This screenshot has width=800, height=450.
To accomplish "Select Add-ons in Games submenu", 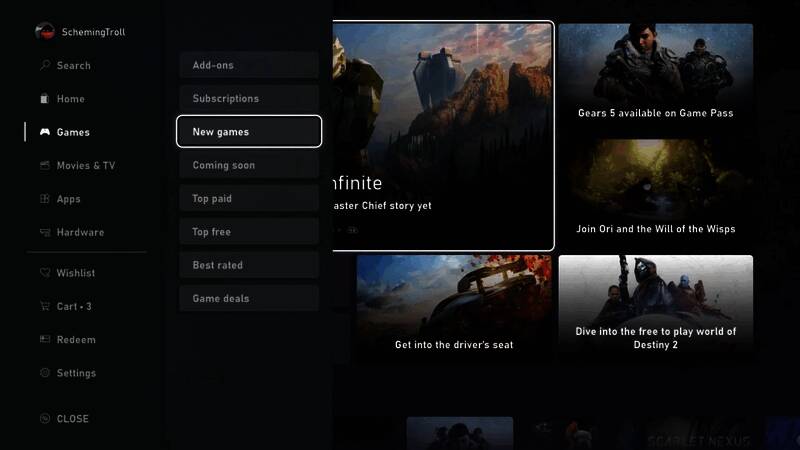I will (249, 65).
